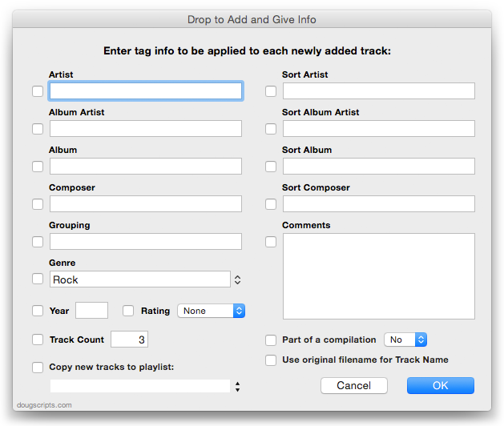Tick Copy new tracks to playlist checkbox
Screen dimensions: 504x426
(x=38, y=368)
